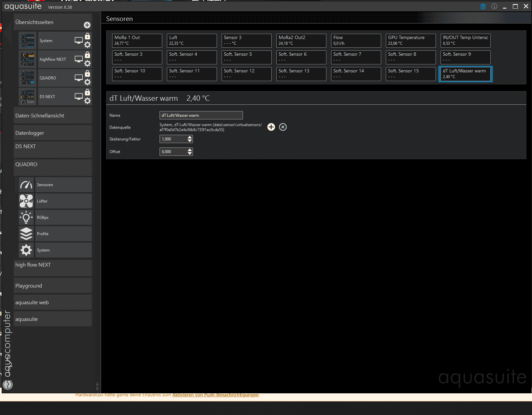Select the MoRa 1 Out sensor tile
The width and height of the screenshot is (532, 415).
tap(137, 40)
